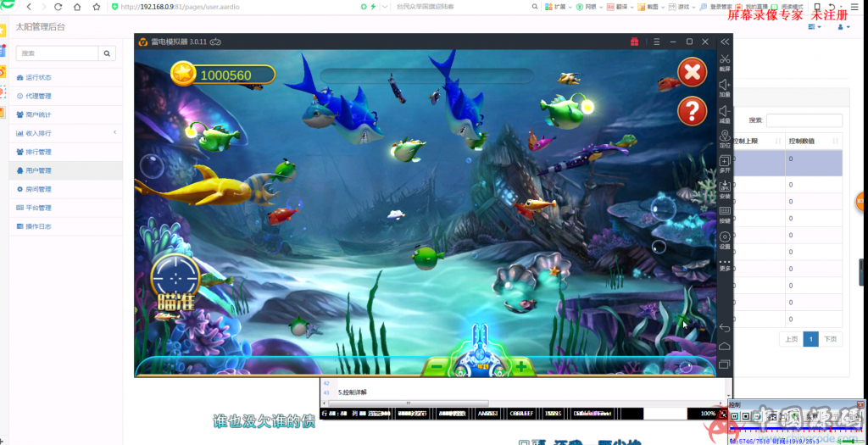
Task: Show more emulator tools via the dots icon
Action: coord(725,262)
